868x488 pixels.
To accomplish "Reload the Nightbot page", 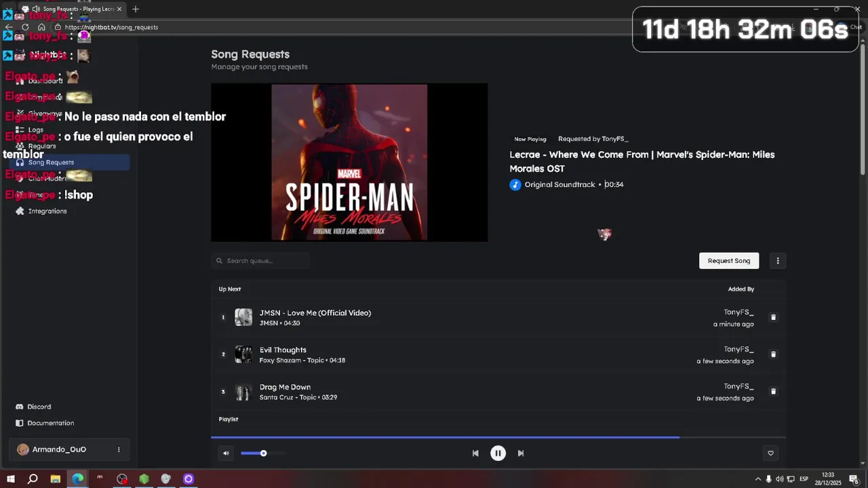I will [x=25, y=27].
